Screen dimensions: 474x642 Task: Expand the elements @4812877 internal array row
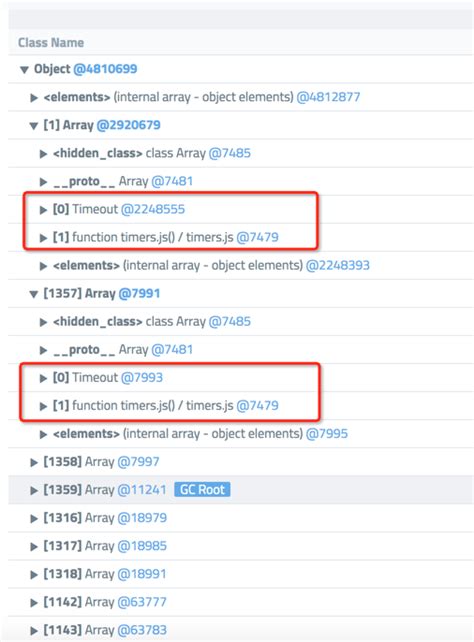click(x=34, y=97)
